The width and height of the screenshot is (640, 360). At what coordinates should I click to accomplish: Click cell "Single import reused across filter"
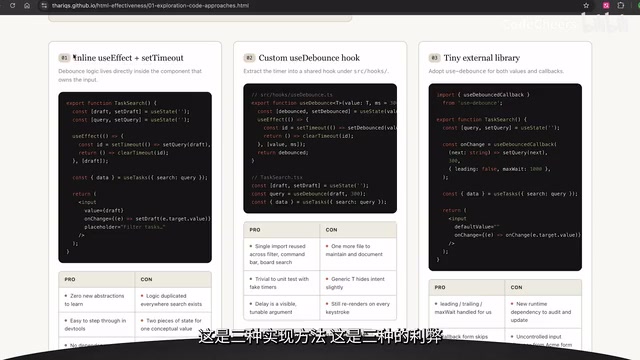click(x=281, y=254)
